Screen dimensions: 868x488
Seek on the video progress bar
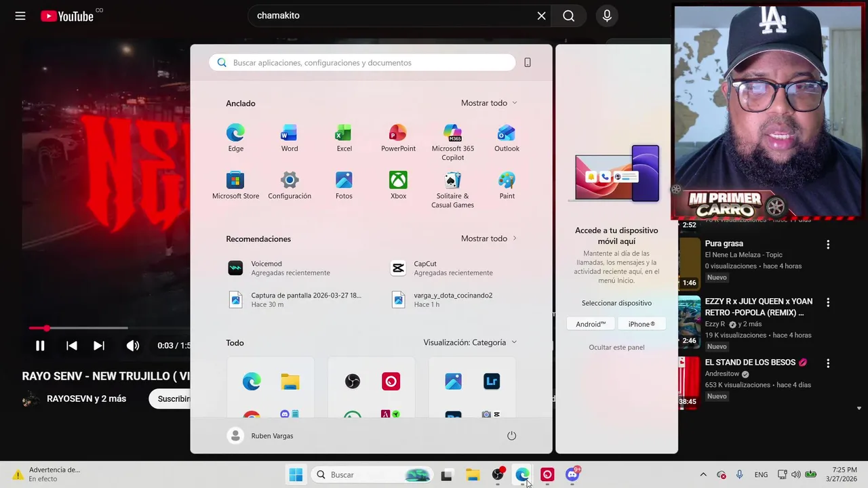click(109, 328)
